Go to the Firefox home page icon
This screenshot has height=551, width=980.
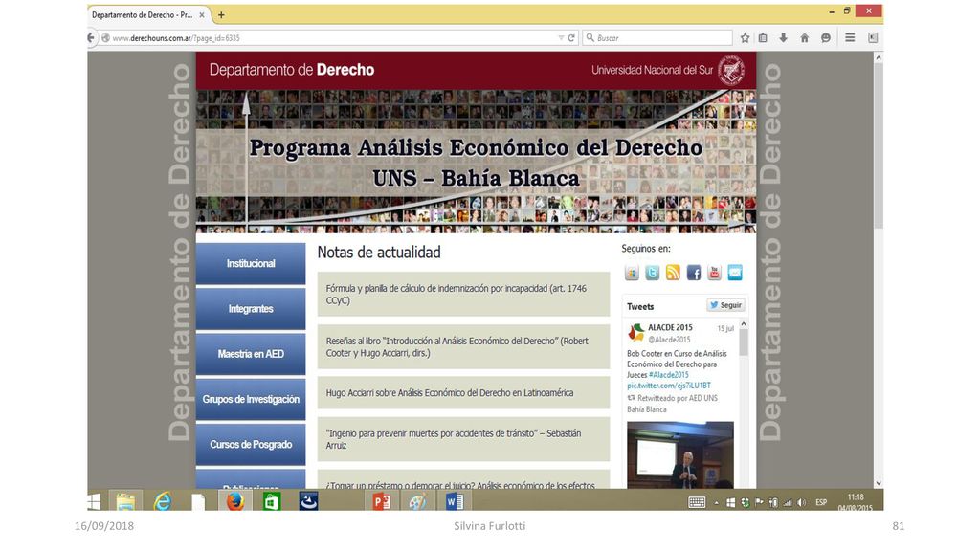click(804, 38)
